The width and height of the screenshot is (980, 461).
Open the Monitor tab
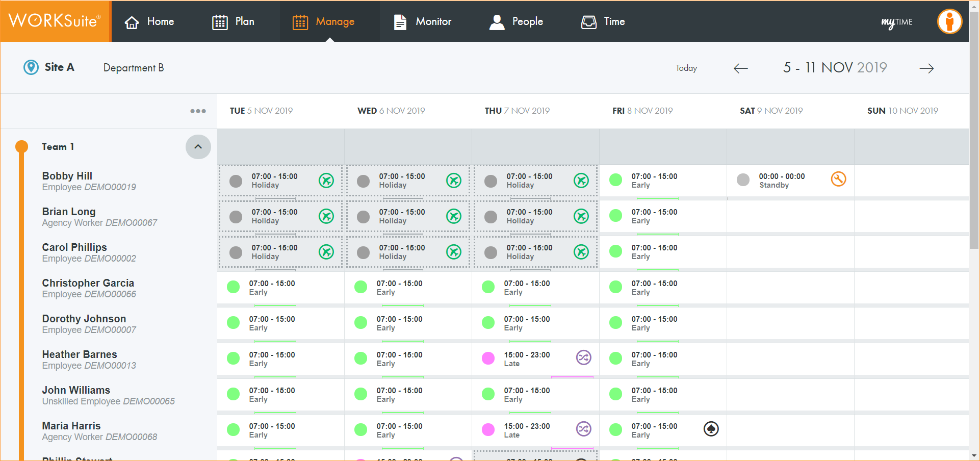423,21
